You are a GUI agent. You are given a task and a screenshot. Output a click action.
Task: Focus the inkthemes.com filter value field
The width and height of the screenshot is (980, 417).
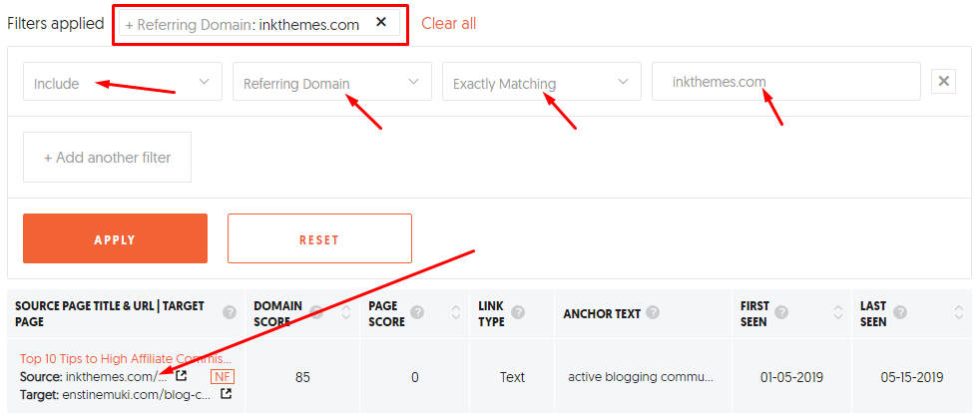[x=785, y=81]
